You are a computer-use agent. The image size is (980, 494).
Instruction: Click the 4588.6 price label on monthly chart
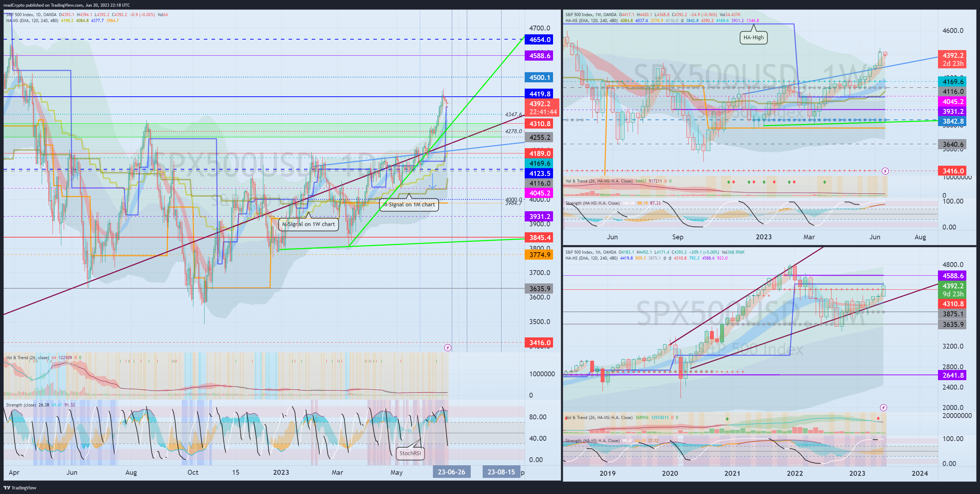click(x=953, y=275)
